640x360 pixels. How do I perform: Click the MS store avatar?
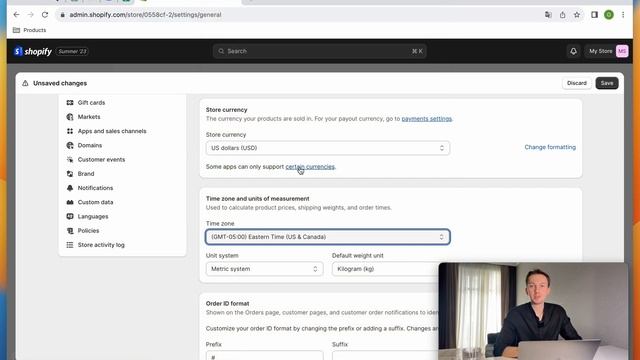[622, 51]
